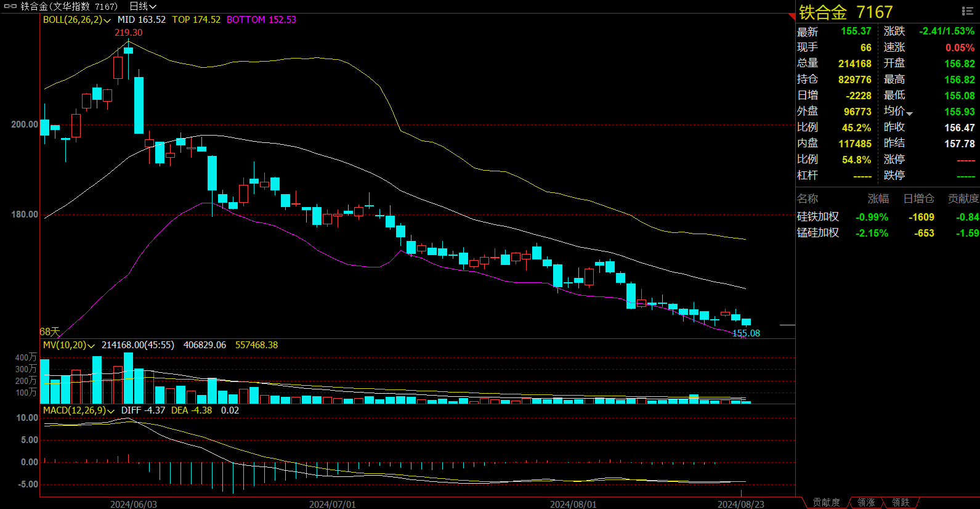This screenshot has height=509, width=980.
Task: Switch to the 领涨 tab
Action: [x=866, y=503]
